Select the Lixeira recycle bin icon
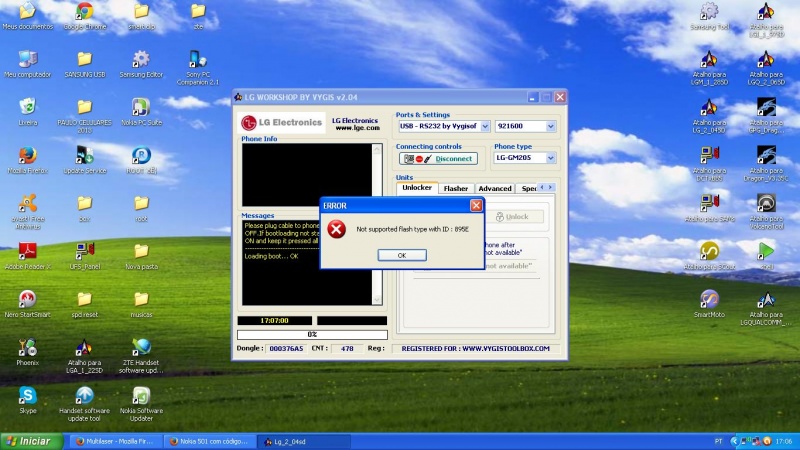 28,113
